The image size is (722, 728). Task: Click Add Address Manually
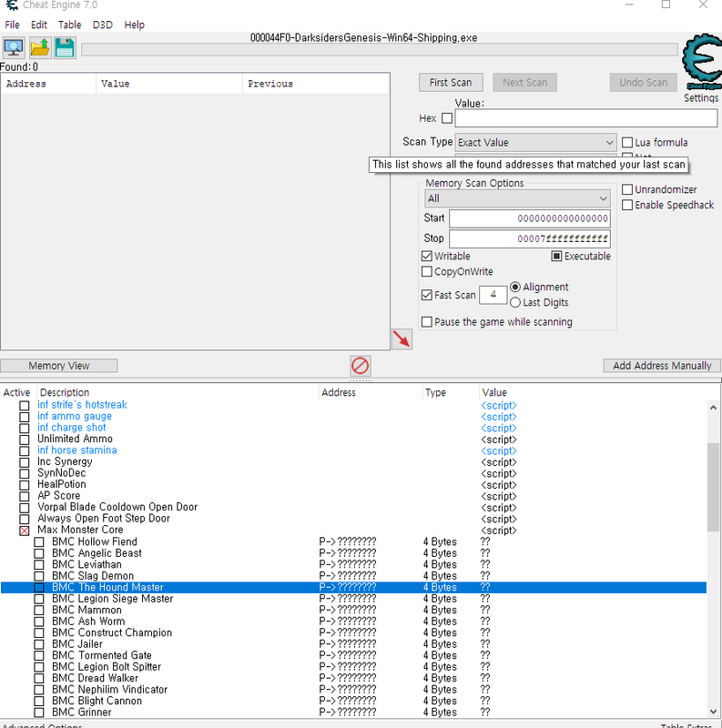click(662, 366)
